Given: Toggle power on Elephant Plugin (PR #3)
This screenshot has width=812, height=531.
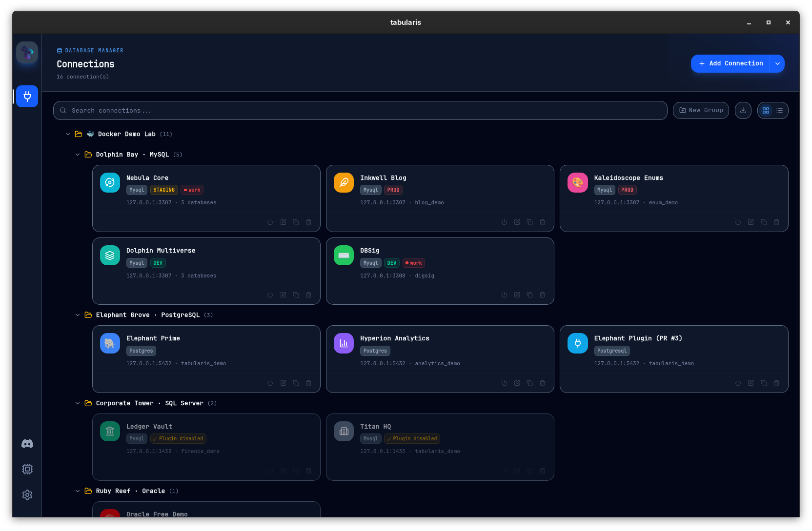Looking at the screenshot, I should (738, 383).
